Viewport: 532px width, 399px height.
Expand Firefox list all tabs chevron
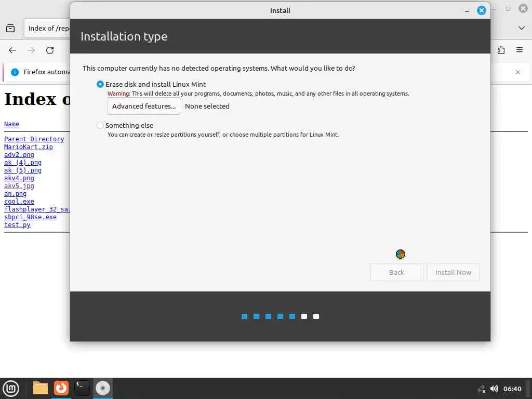pyautogui.click(x=522, y=28)
